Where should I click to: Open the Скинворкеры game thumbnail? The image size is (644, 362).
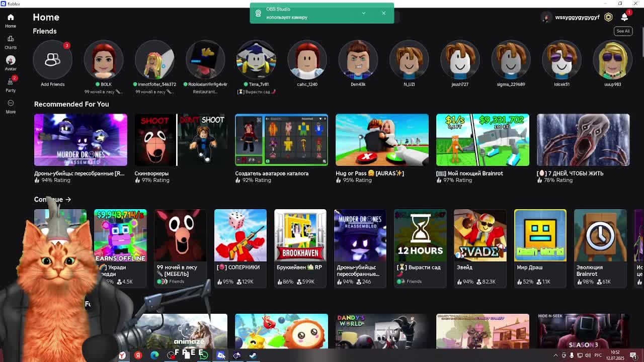(x=181, y=140)
